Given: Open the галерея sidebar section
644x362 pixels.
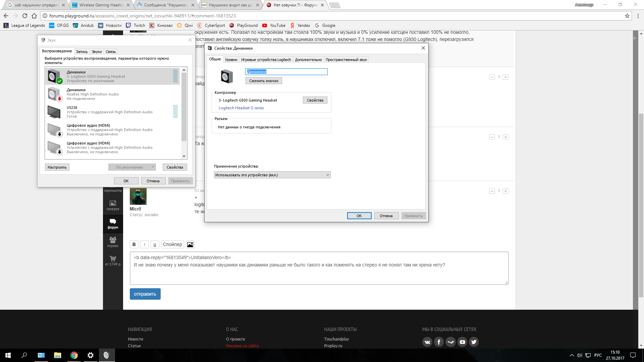Looking at the screenshot, I should (x=113, y=205).
